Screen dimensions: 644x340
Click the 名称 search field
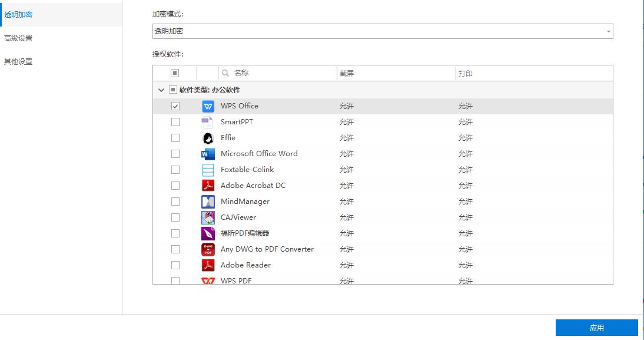pyautogui.click(x=278, y=72)
